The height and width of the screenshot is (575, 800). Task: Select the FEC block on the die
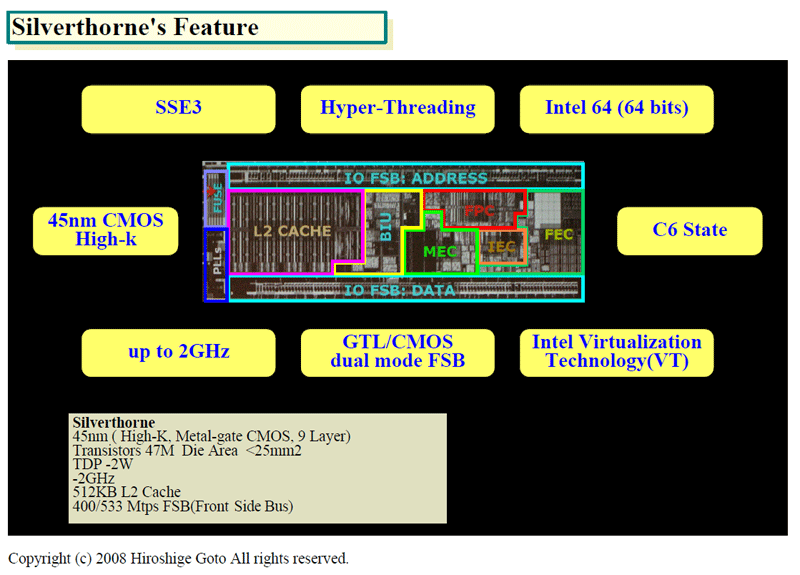point(558,234)
